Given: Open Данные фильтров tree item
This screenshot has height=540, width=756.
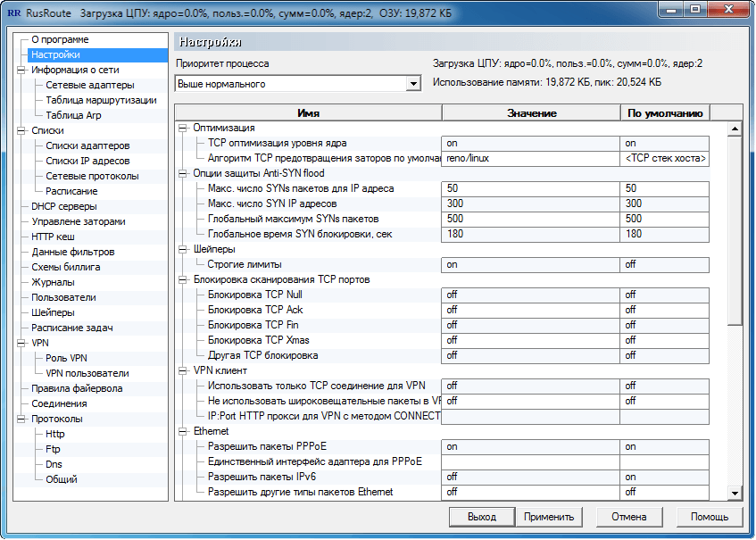Looking at the screenshot, I should click(x=73, y=253).
